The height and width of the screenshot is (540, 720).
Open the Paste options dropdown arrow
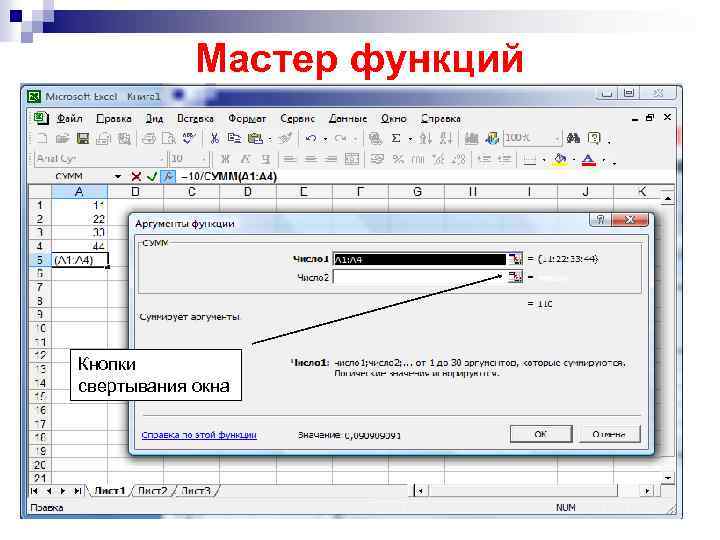pos(270,139)
